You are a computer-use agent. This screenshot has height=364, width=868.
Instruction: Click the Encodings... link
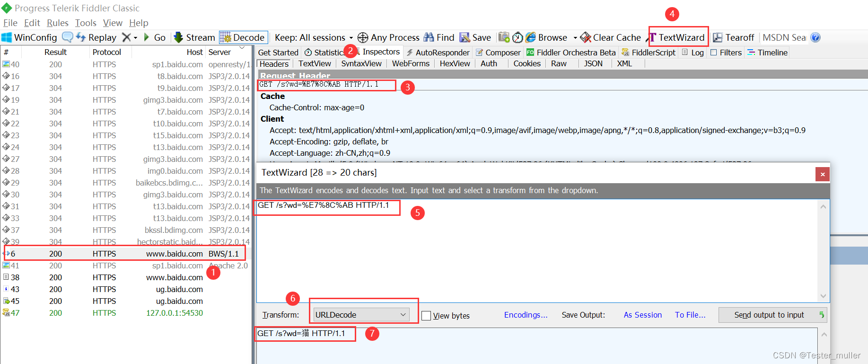[x=526, y=315]
